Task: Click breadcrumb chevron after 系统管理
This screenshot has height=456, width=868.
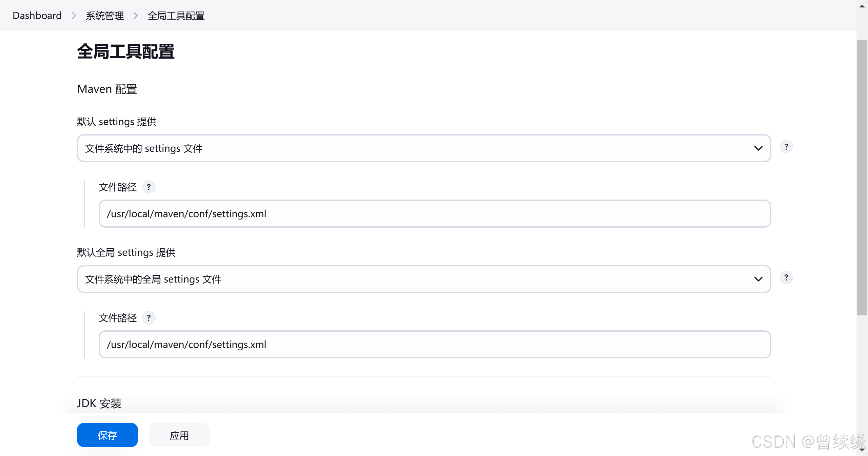Action: pyautogui.click(x=136, y=16)
